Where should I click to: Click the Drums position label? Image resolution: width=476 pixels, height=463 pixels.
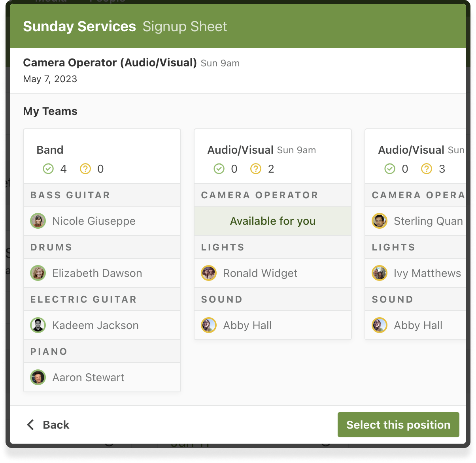[x=51, y=247]
